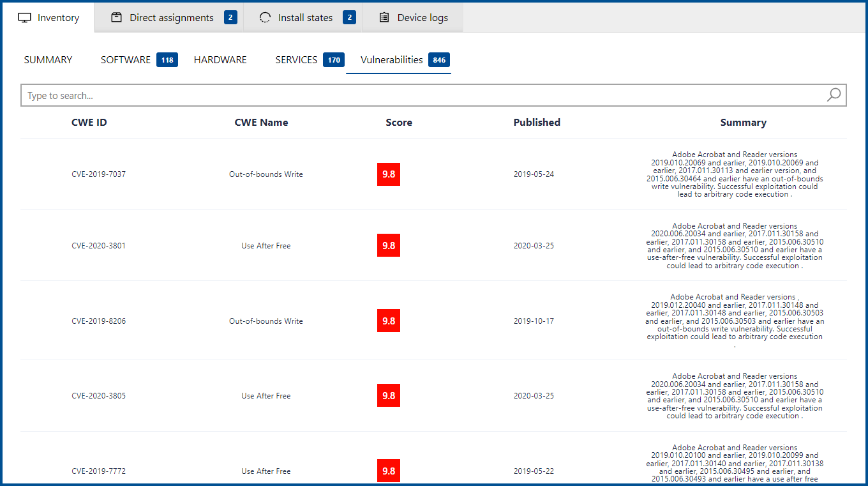Click the search magnifier icon

(834, 95)
